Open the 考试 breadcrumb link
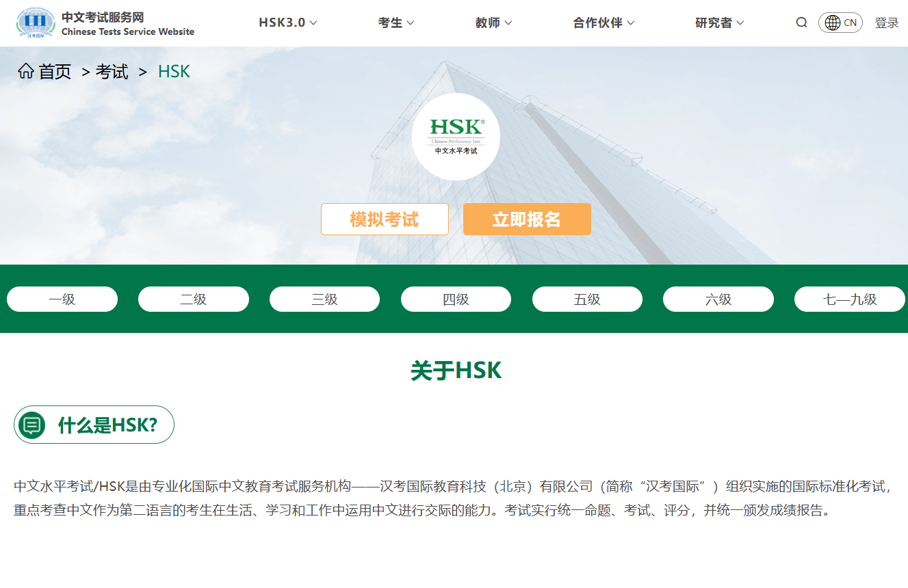908x588 pixels. tap(112, 71)
